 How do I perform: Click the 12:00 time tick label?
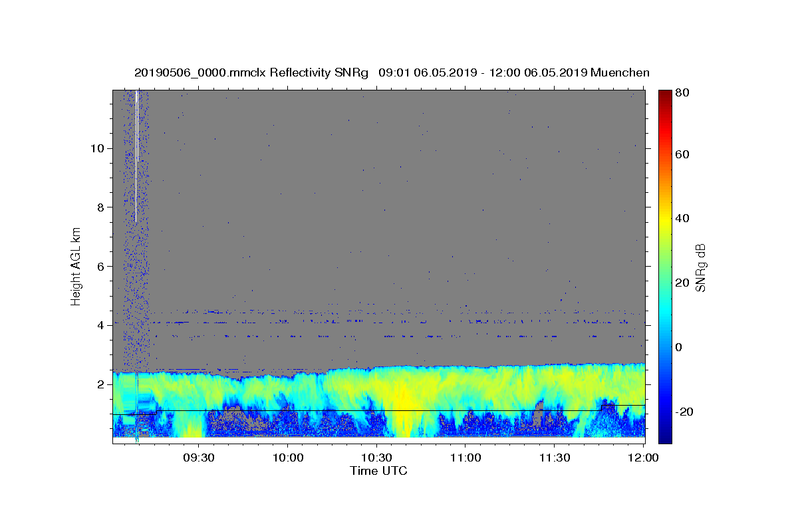click(x=643, y=458)
